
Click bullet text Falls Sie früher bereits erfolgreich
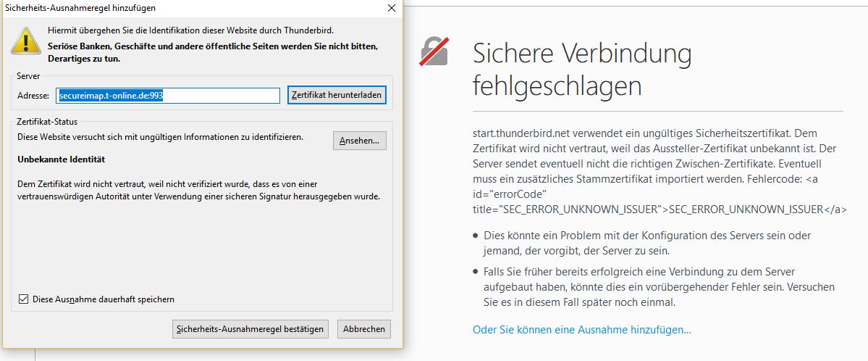(659, 287)
